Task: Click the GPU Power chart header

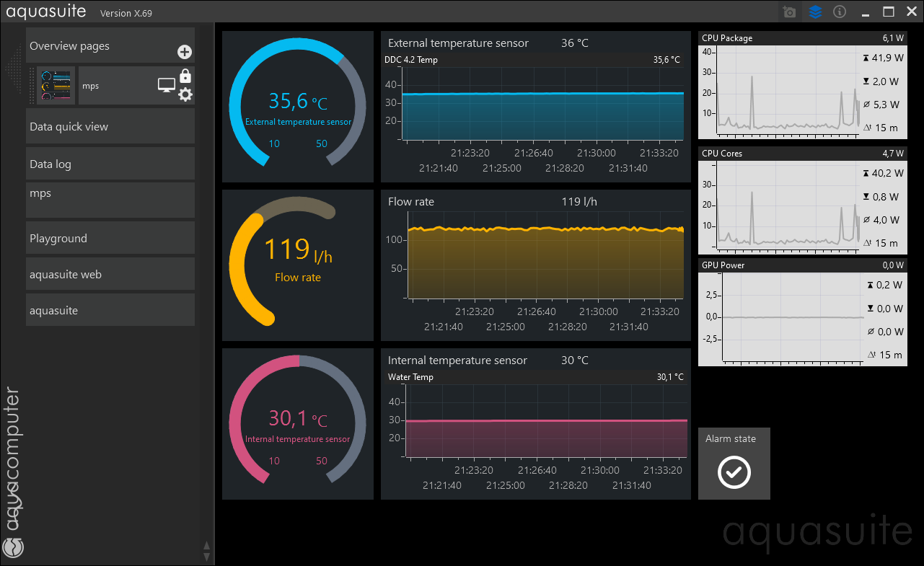Action: pyautogui.click(x=803, y=265)
